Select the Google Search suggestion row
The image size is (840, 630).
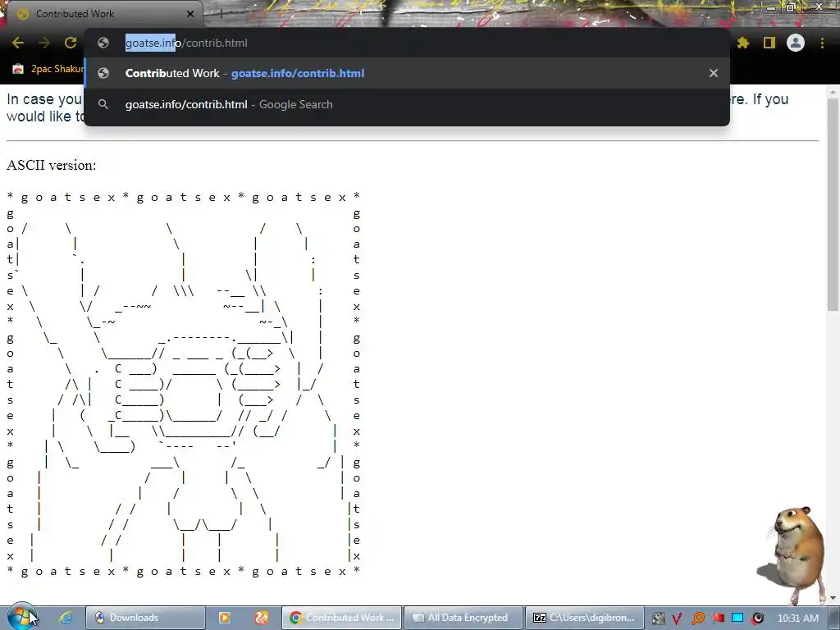407,104
